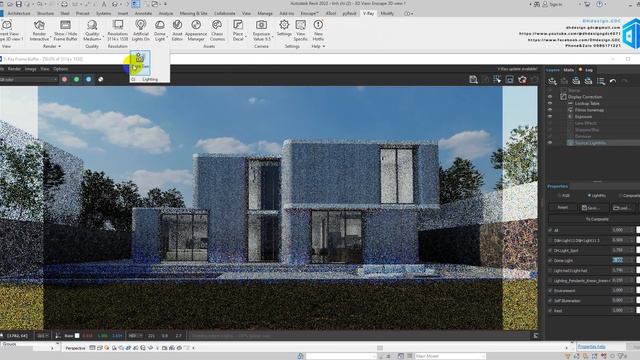Hide the Display Correction layer
The width and height of the screenshot is (640, 360).
(x=550, y=97)
